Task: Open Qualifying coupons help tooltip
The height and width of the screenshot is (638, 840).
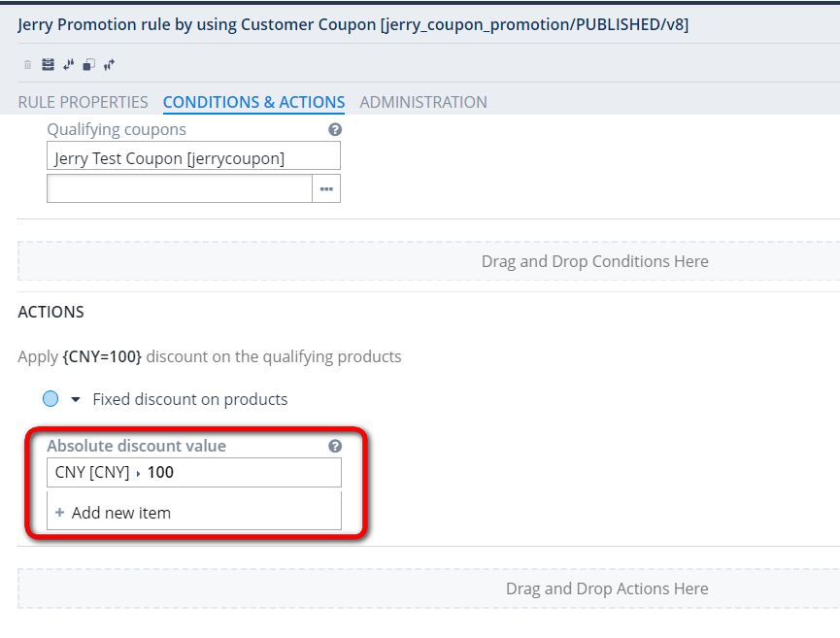Action: [x=335, y=128]
